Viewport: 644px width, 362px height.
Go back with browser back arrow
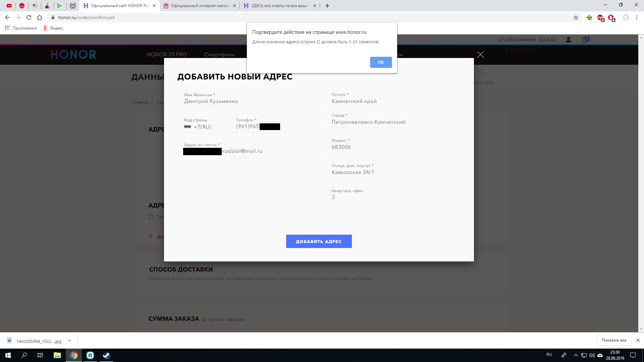tap(7, 17)
